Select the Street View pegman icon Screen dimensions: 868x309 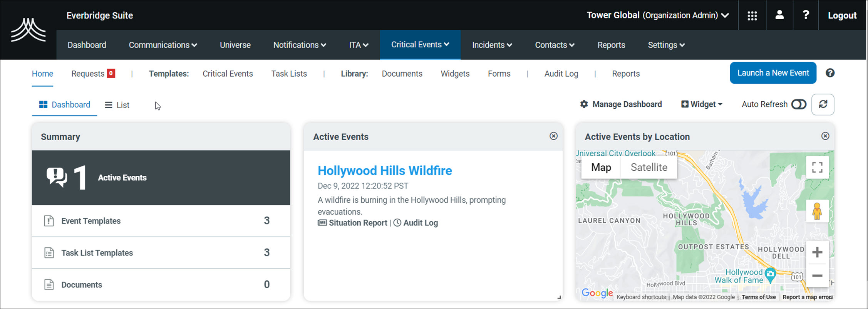[817, 211]
